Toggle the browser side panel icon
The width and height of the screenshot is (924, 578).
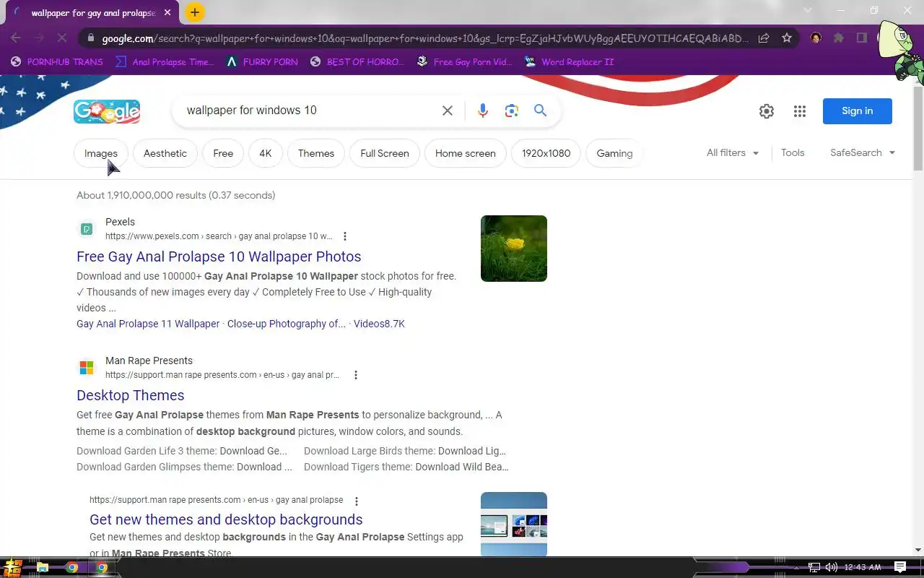click(x=862, y=38)
